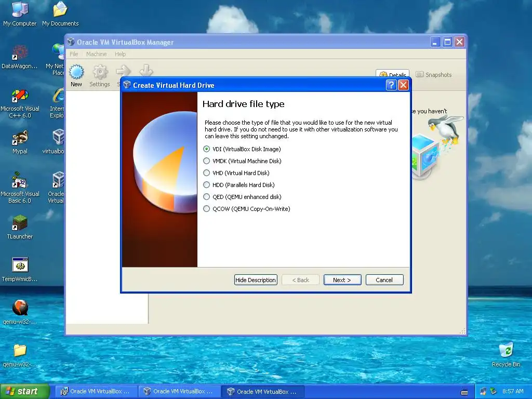Click the keyboard tray icon
Image resolution: width=532 pixels, height=399 pixels.
[x=464, y=392]
